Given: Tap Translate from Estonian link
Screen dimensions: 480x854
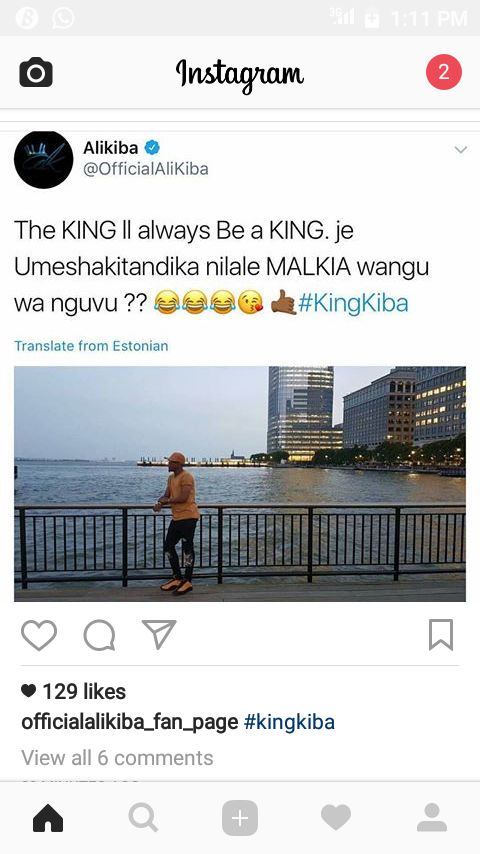Looking at the screenshot, I should (91, 346).
